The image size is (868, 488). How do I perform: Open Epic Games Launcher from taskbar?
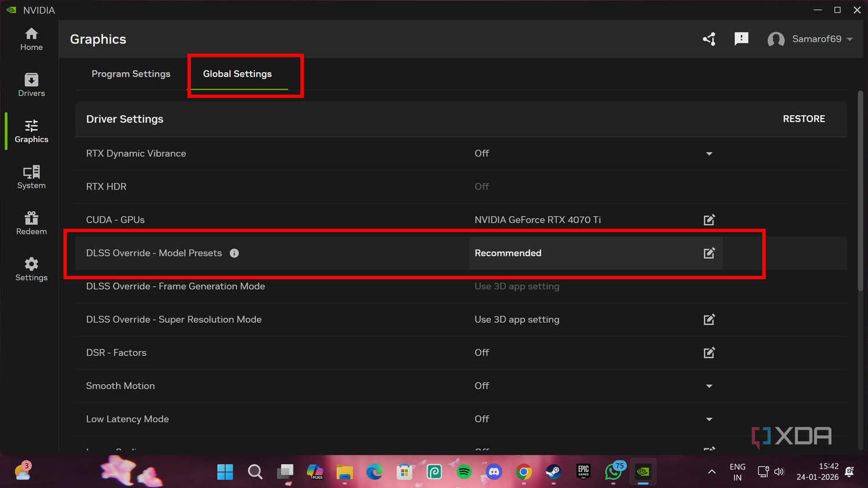pos(583,472)
